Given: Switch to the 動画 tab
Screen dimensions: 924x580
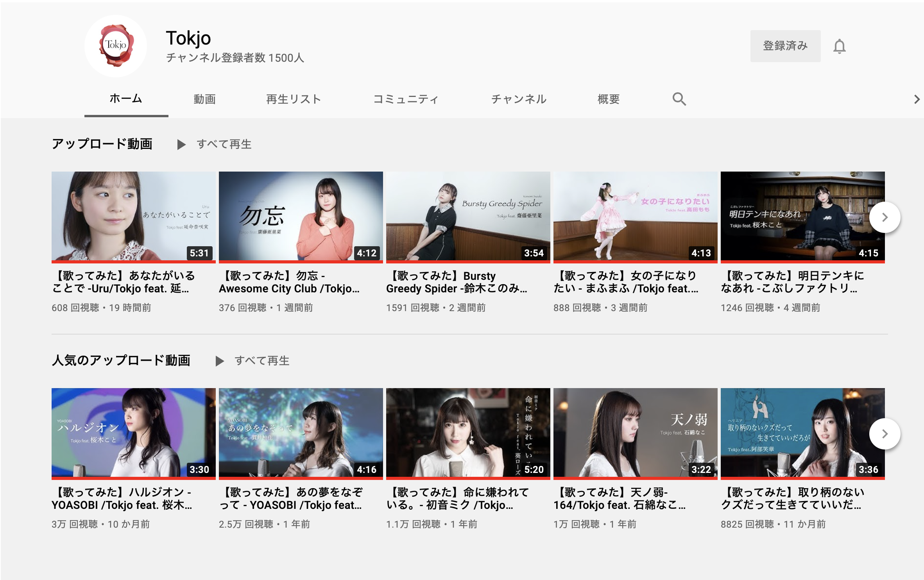Looking at the screenshot, I should [204, 99].
